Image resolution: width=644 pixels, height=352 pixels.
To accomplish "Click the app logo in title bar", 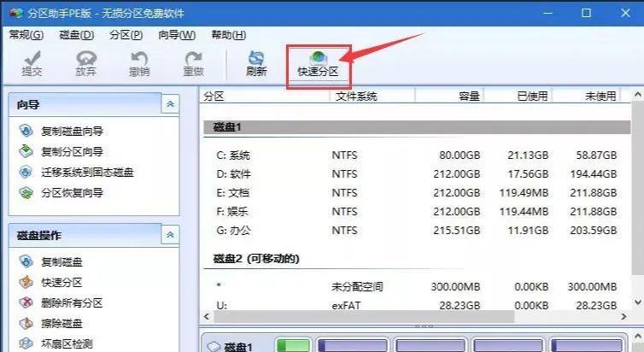I will pyautogui.click(x=16, y=13).
